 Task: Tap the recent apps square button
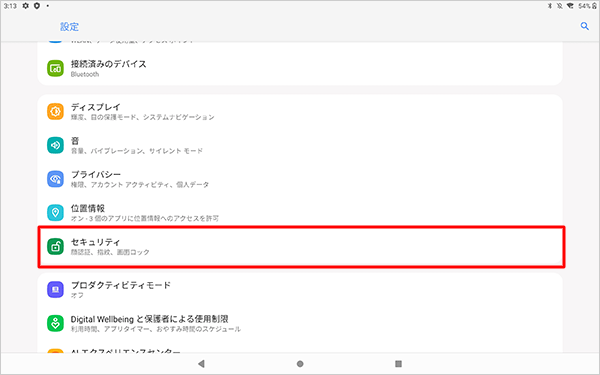[x=398, y=364]
